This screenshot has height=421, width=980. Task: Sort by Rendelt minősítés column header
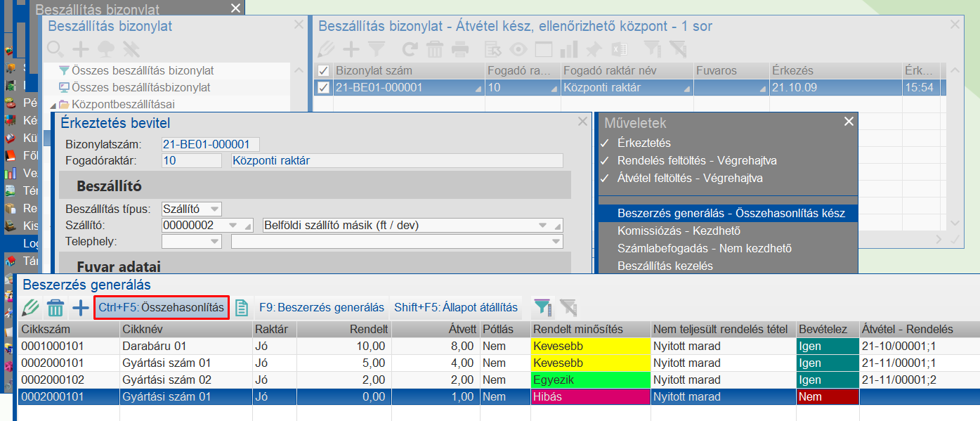pos(590,330)
